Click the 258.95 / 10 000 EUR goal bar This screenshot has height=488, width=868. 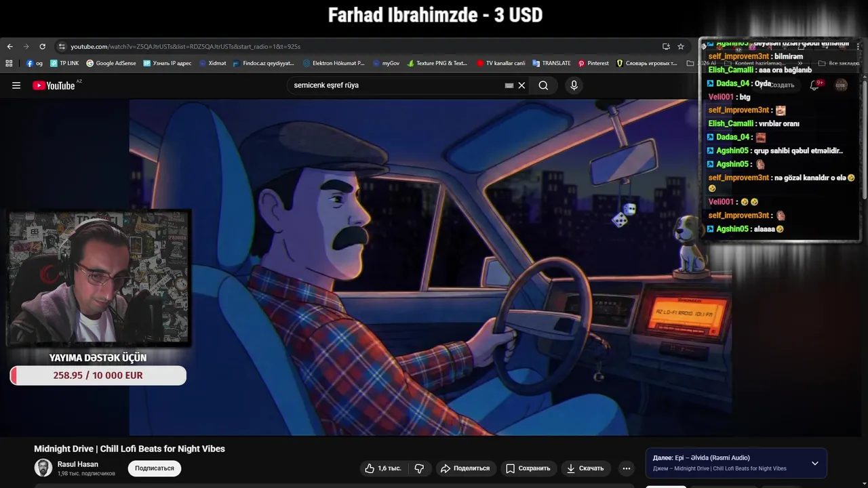[98, 375]
